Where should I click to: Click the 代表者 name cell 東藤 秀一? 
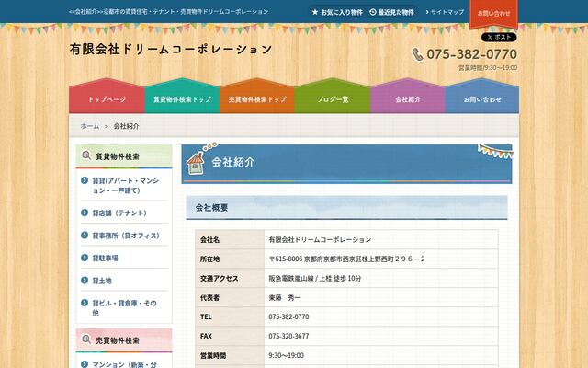[381, 298]
